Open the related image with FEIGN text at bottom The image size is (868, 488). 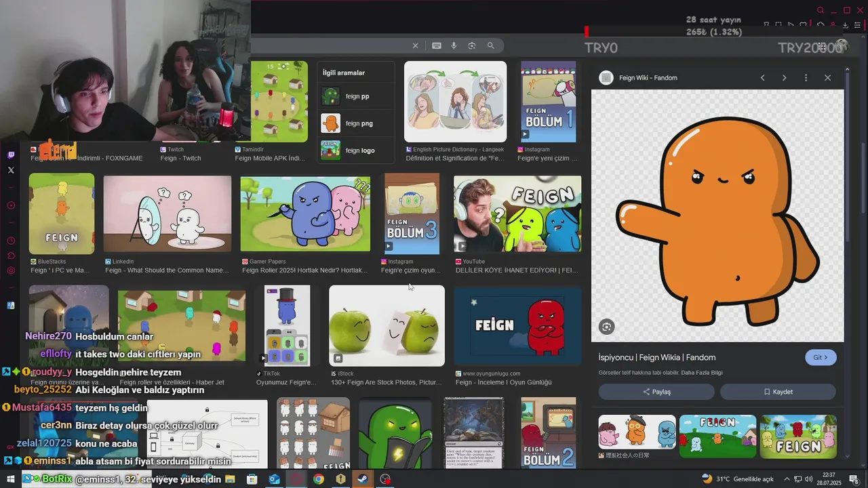point(798,436)
